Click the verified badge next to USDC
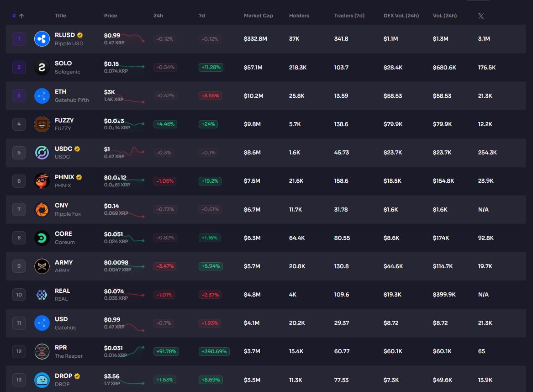533x392 pixels. [77, 149]
